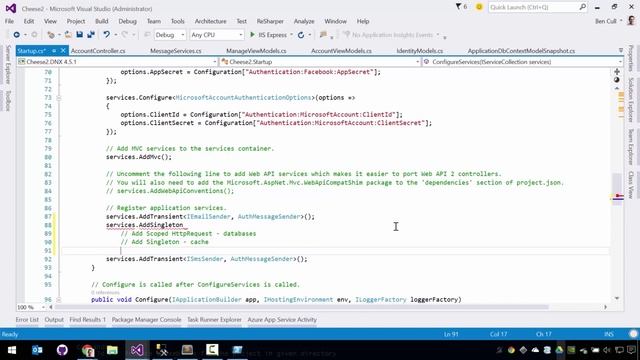This screenshot has height=360, width=640.
Task: Click the vertical scrollbar thumb in editor
Action: click(x=617, y=189)
